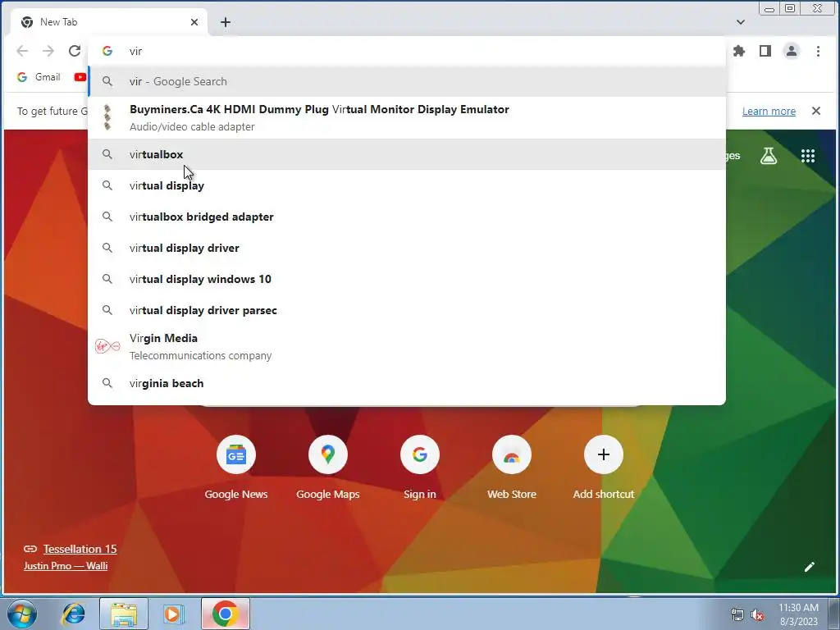Close the New Tab tab

[194, 22]
